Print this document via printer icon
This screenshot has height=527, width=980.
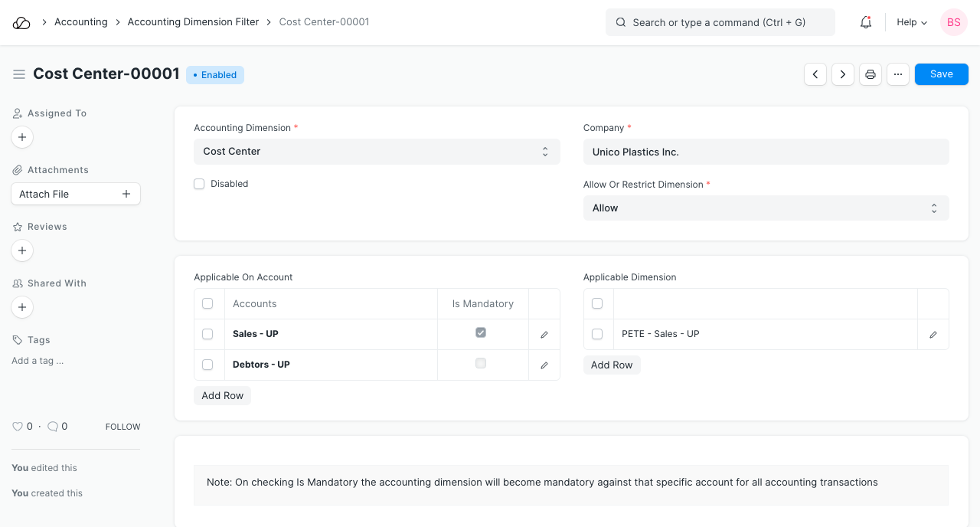pos(870,74)
